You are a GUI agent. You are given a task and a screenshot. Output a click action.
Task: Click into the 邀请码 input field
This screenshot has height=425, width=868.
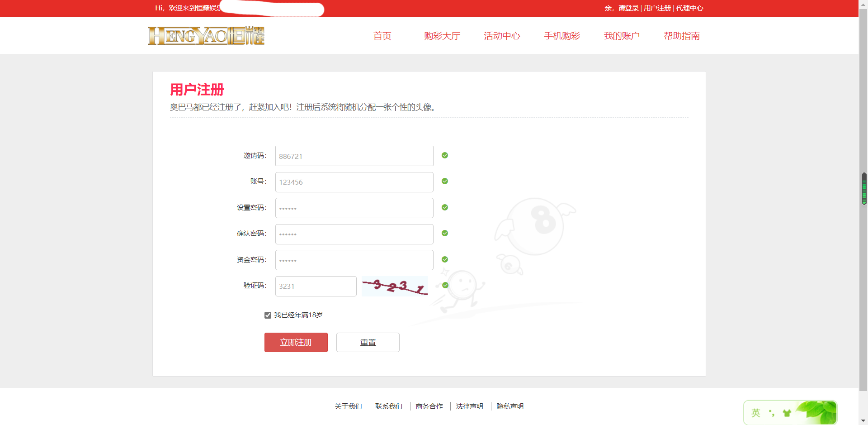pos(354,156)
